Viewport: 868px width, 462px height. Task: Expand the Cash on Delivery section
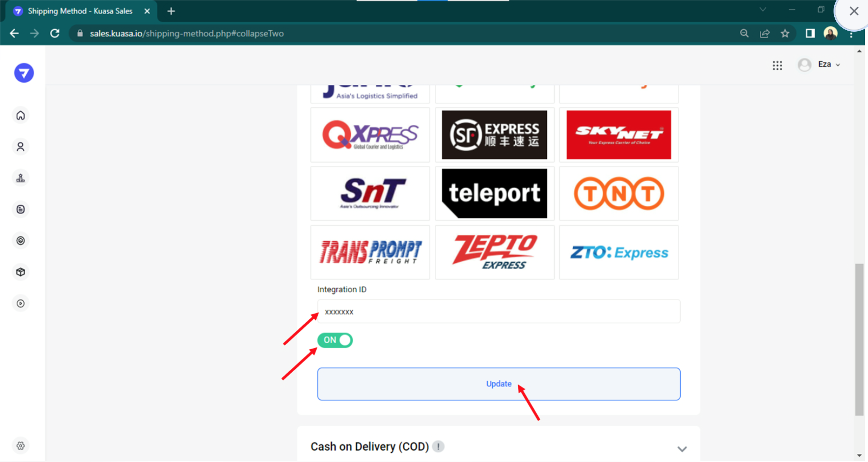coord(682,449)
